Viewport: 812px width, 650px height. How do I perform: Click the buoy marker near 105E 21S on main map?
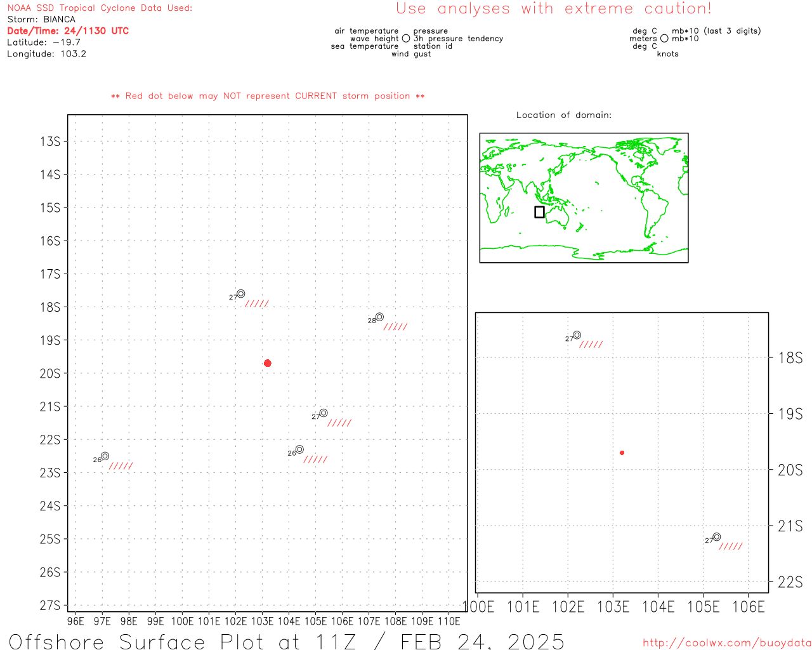pos(324,413)
